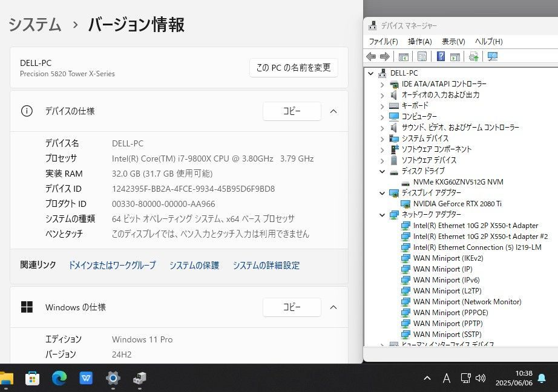This screenshot has height=392, width=558.
Task: Click edition value Windows 11 Pro
Action: coord(142,340)
